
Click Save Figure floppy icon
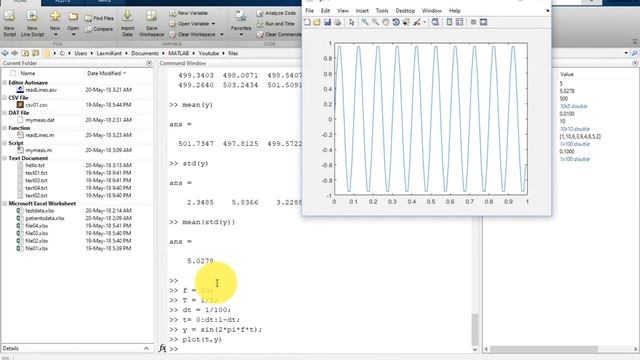[327, 22]
